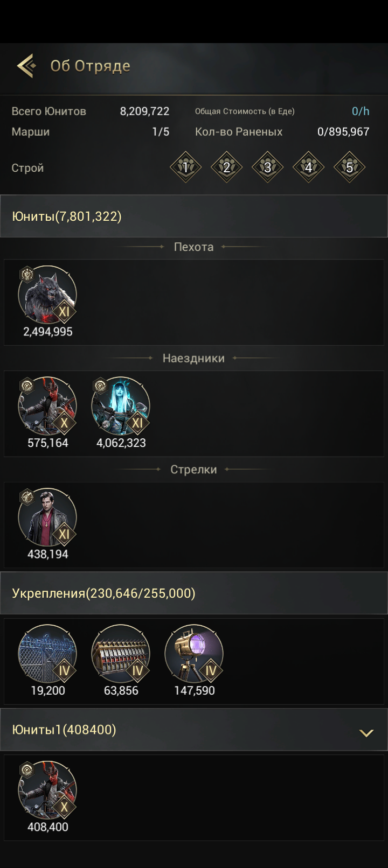Open werewolf infantry unit with 2,494,995 troops
Image resolution: width=388 pixels, height=868 pixels.
47,295
